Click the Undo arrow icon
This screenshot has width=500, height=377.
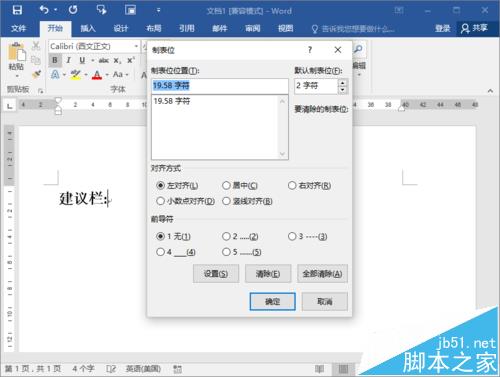click(44, 10)
